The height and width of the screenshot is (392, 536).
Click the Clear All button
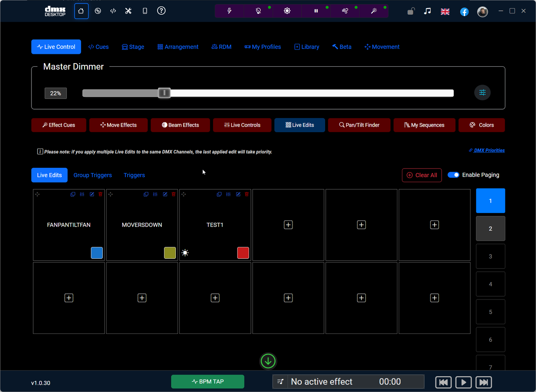tap(422, 175)
